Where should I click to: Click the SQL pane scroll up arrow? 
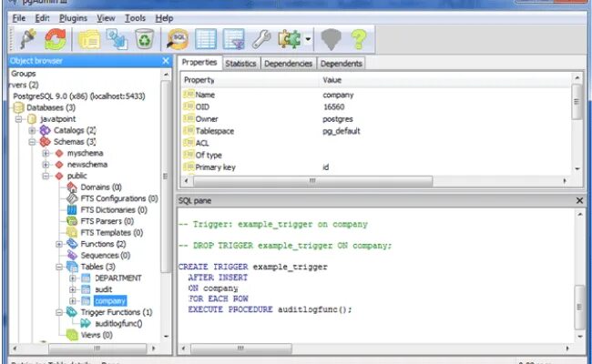pos(579,214)
